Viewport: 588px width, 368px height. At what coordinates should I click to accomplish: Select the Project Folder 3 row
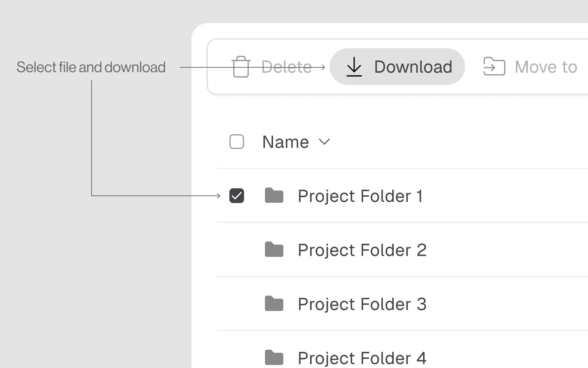point(362,304)
